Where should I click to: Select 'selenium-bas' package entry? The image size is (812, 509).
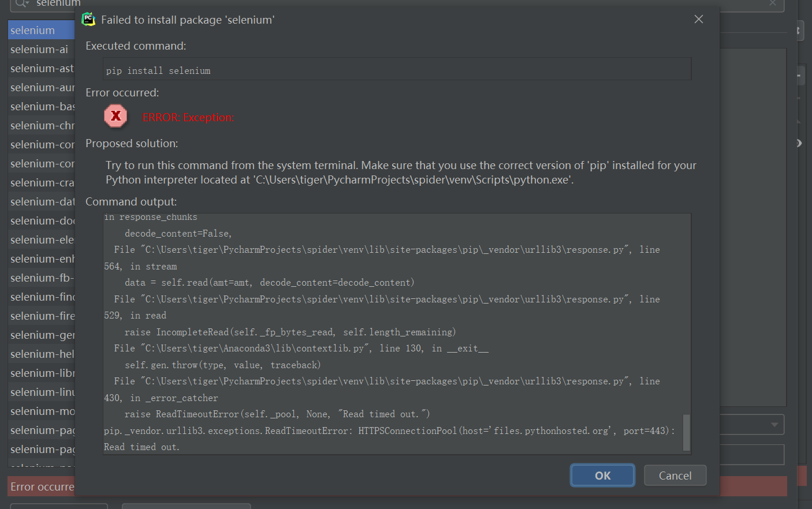click(x=41, y=106)
